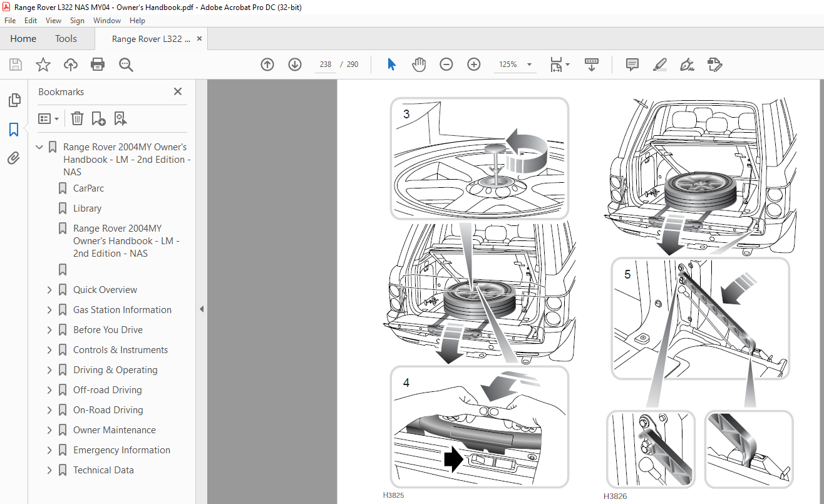Screen dimensions: 824x504
Task: Open the Window menu
Action: click(107, 21)
